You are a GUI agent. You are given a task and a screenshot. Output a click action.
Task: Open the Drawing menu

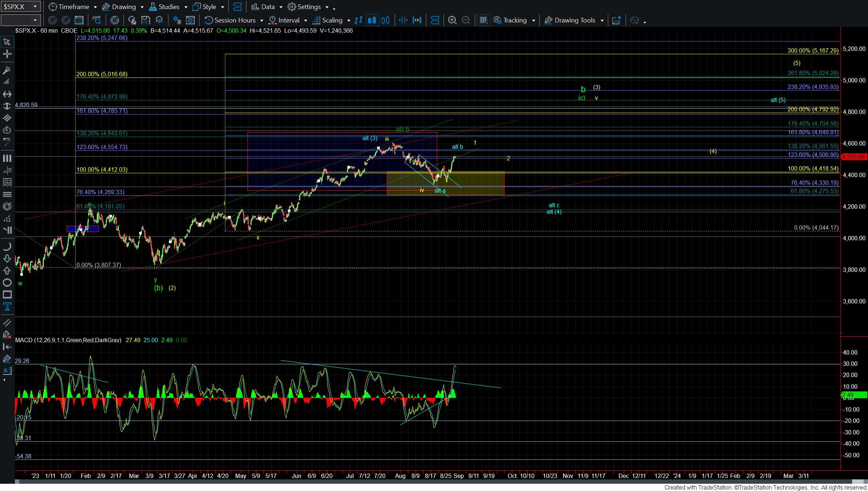click(x=119, y=7)
